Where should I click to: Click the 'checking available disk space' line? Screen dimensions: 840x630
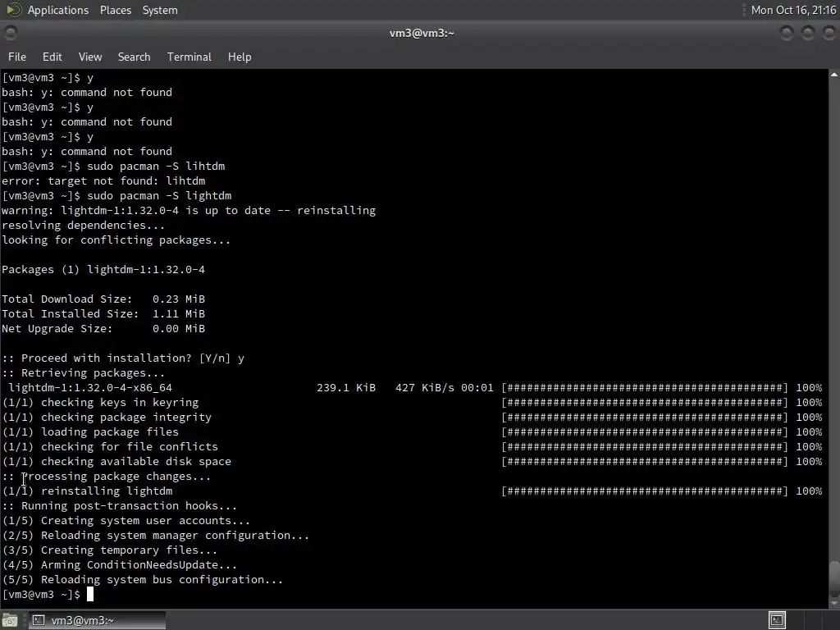(x=412, y=462)
